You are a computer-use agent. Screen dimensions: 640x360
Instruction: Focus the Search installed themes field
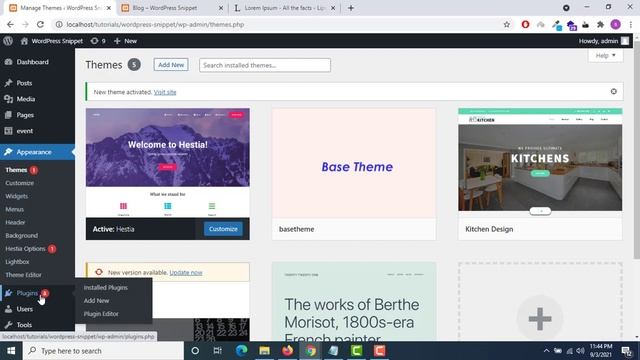click(264, 65)
